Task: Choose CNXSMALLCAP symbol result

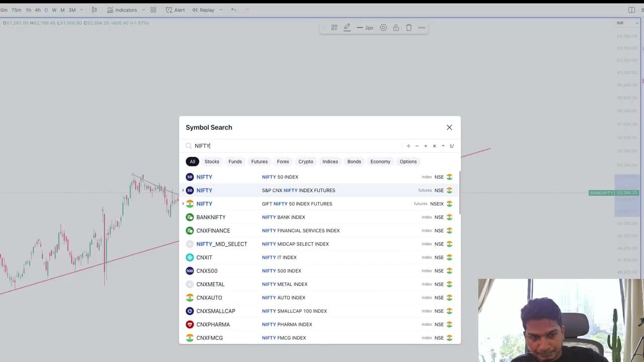Action: tap(319, 311)
